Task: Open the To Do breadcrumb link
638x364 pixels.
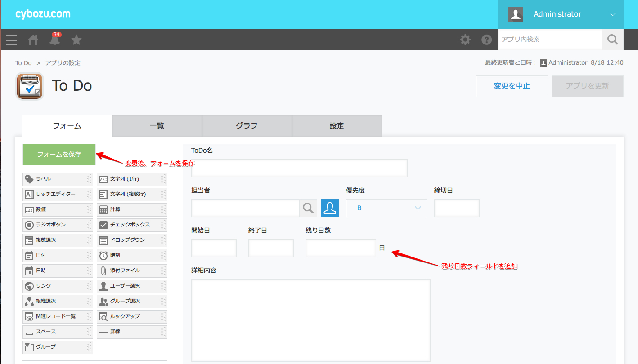Action: (23, 62)
